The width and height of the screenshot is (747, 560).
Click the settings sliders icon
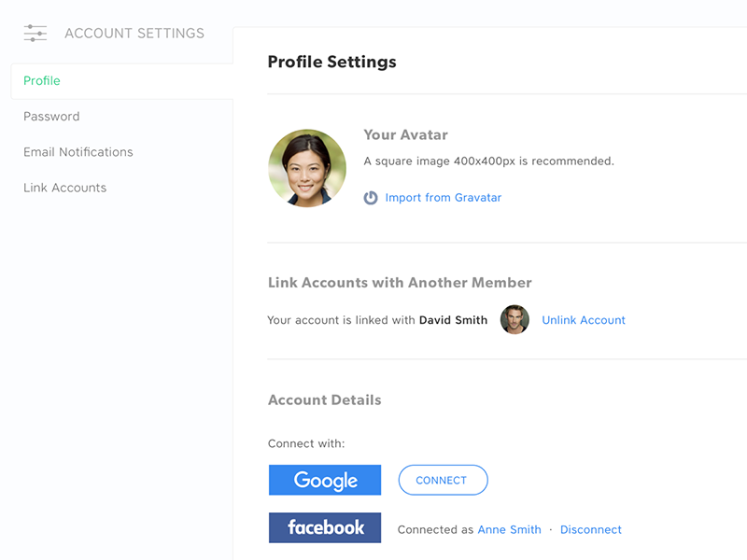35,34
